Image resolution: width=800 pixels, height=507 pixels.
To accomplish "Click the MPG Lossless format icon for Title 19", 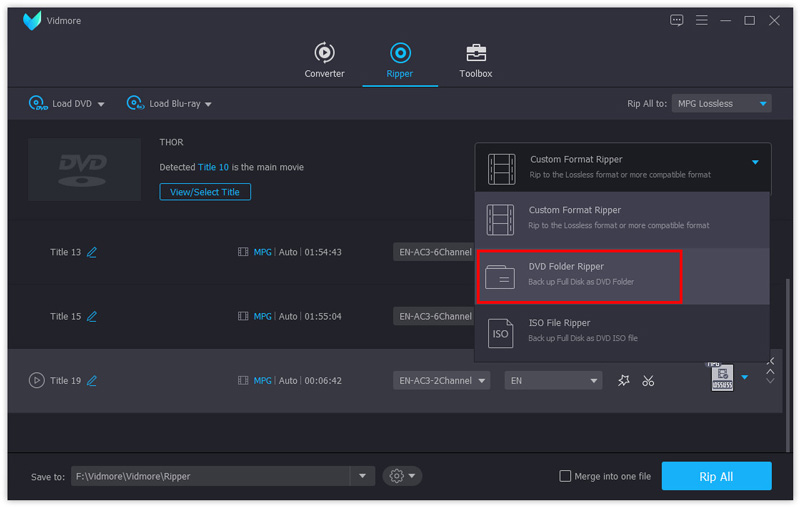I will [721, 378].
